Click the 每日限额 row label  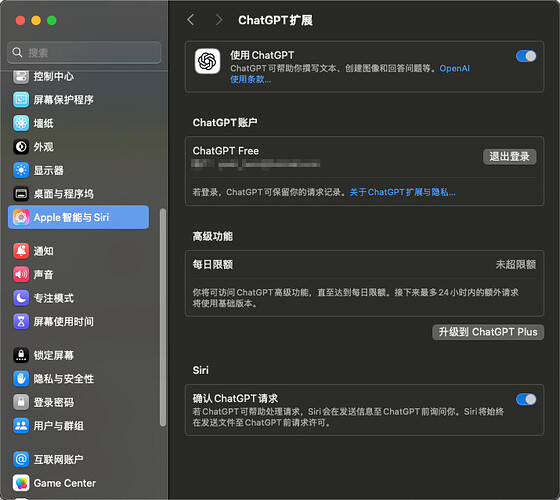point(212,265)
